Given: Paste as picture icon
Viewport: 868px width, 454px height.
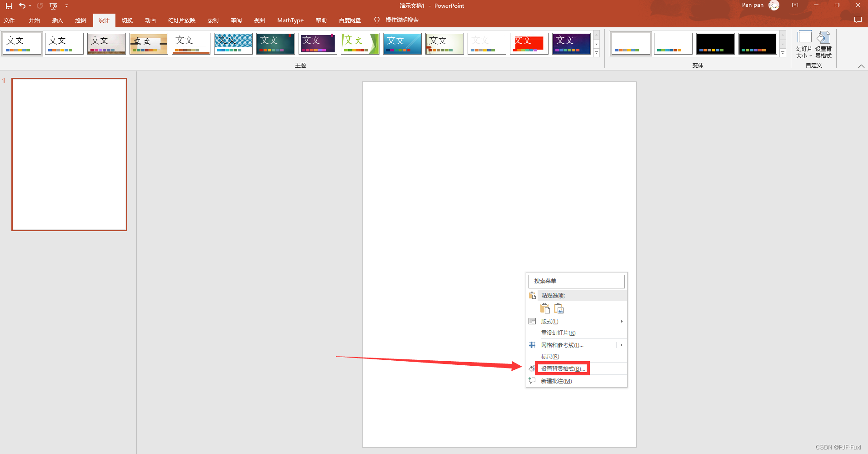Looking at the screenshot, I should pyautogui.click(x=559, y=308).
